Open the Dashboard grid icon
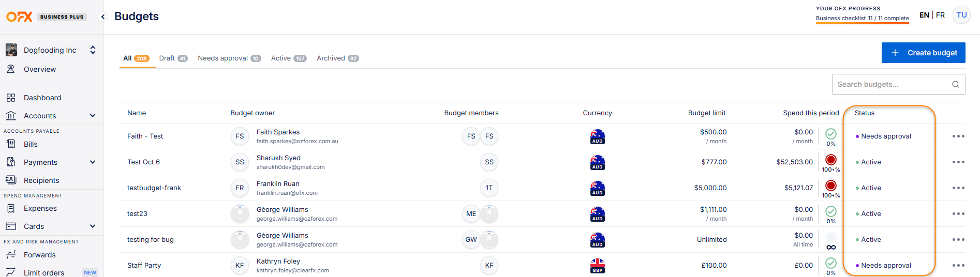The width and height of the screenshot is (980, 277). [11, 98]
